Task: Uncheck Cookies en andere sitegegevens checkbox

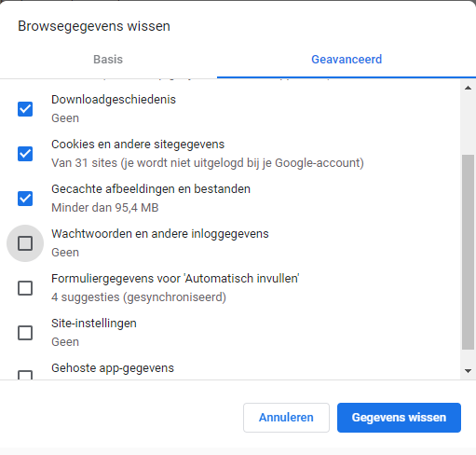Action: coord(25,154)
